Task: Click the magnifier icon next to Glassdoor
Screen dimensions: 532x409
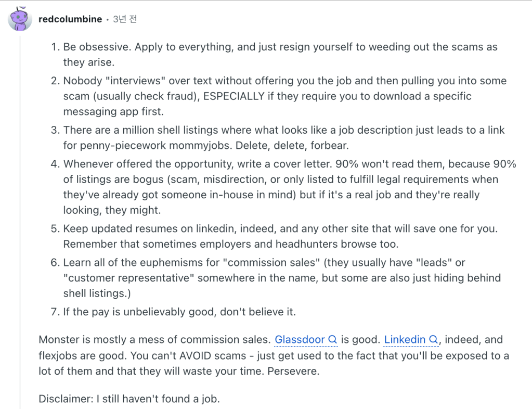Action: [333, 340]
